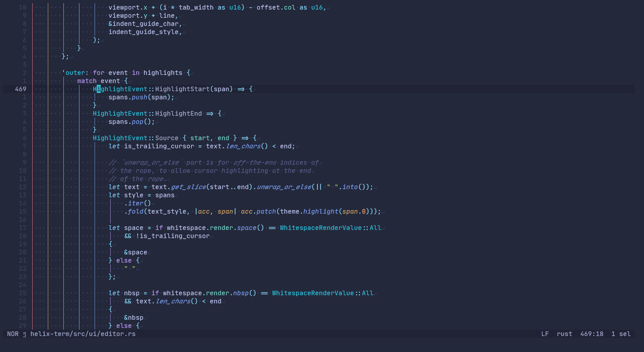Click '!is_trailing_cursor' condition
This screenshot has height=352, width=644.
tap(173, 236)
